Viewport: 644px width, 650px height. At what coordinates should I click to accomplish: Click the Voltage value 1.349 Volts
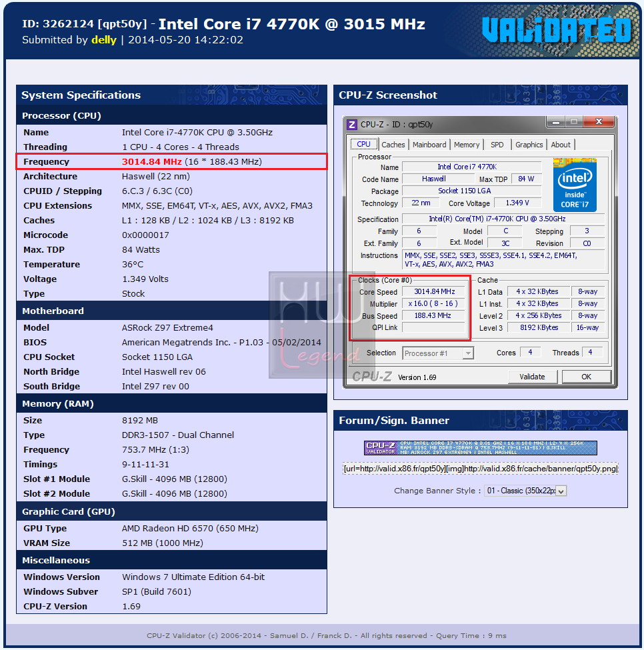tap(145, 279)
